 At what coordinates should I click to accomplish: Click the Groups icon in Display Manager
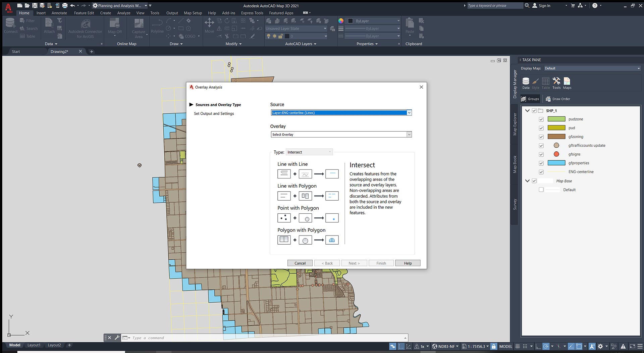[x=530, y=99]
